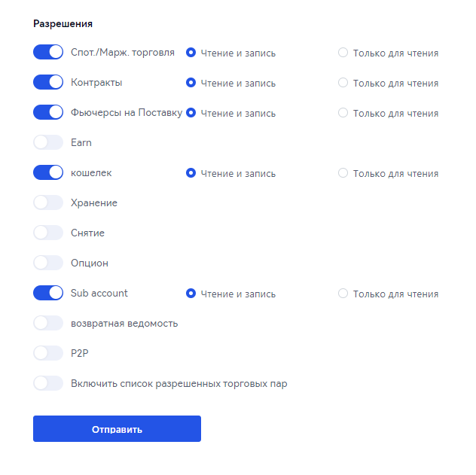
Task: Enable список разрешенных торговых пар toggle
Action: [48, 383]
